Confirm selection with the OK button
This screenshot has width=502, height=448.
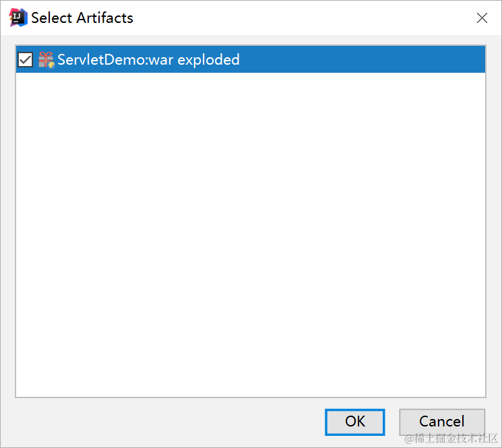tap(354, 422)
